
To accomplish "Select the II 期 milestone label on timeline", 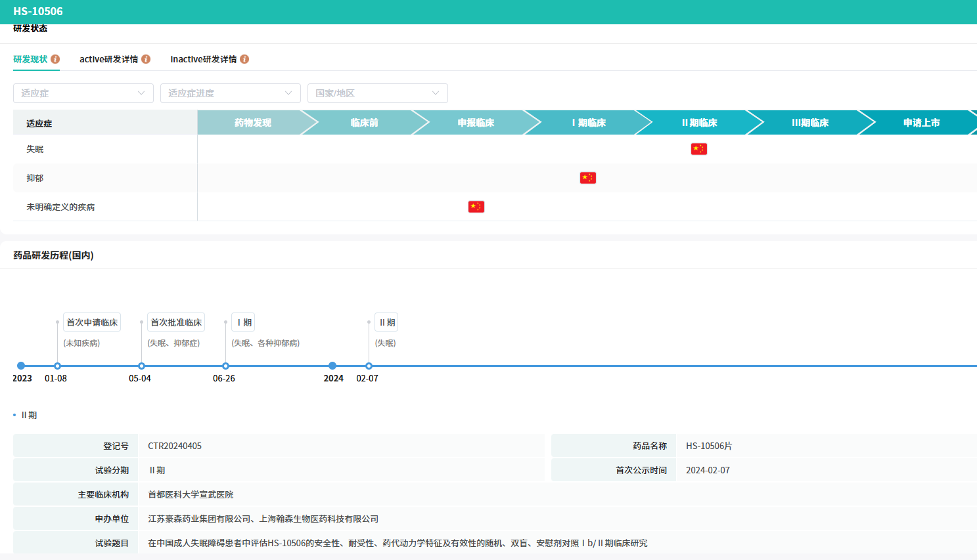I will 387,322.
